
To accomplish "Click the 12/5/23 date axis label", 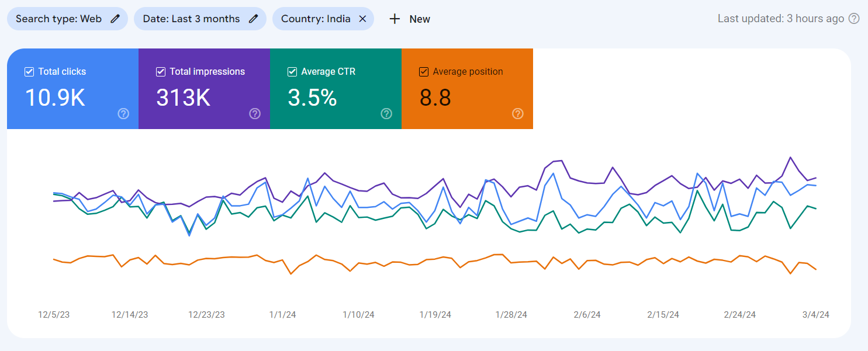I will (x=54, y=315).
